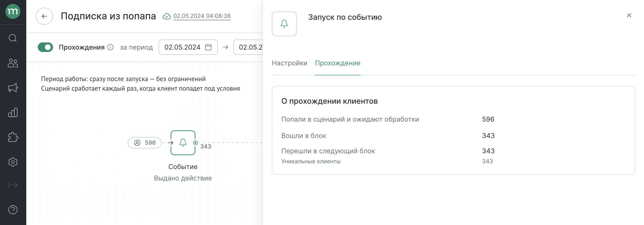Click the end date field
Image resolution: width=644 pixels, height=225 pixels.
248,47
